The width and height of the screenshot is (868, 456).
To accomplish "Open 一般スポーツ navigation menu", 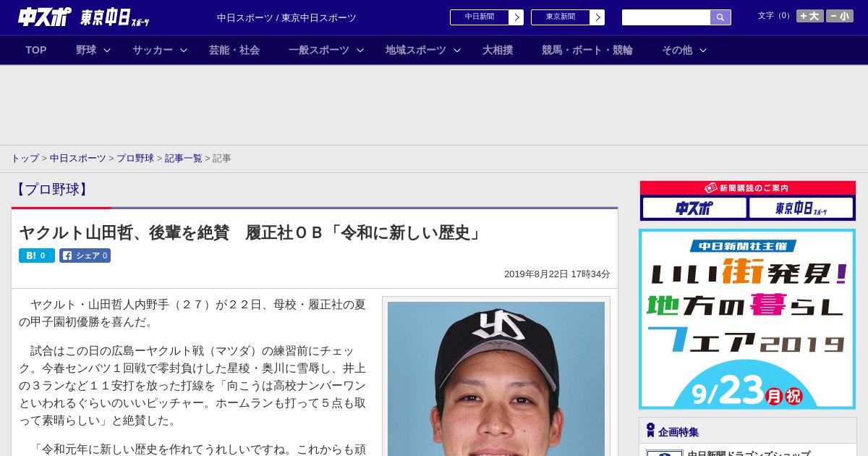I will pos(319,50).
